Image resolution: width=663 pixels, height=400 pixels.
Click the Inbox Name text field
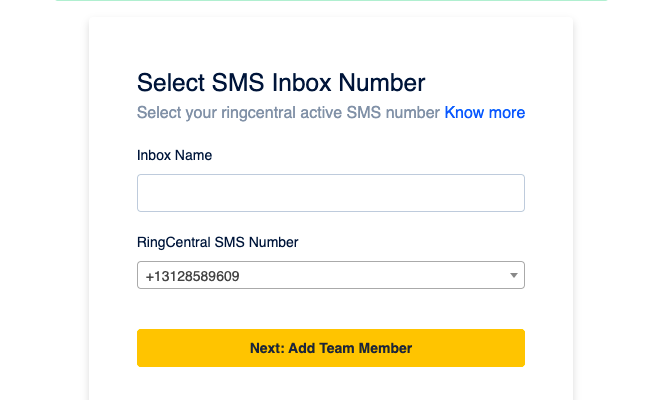click(330, 193)
